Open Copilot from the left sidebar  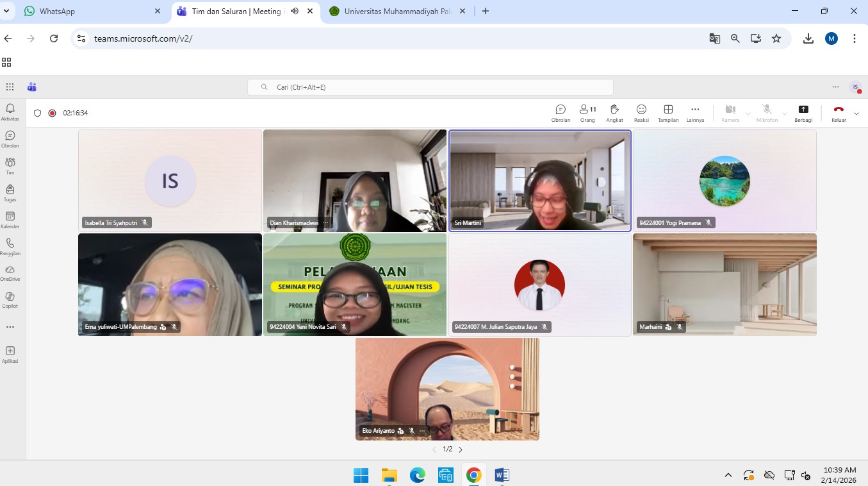point(10,299)
